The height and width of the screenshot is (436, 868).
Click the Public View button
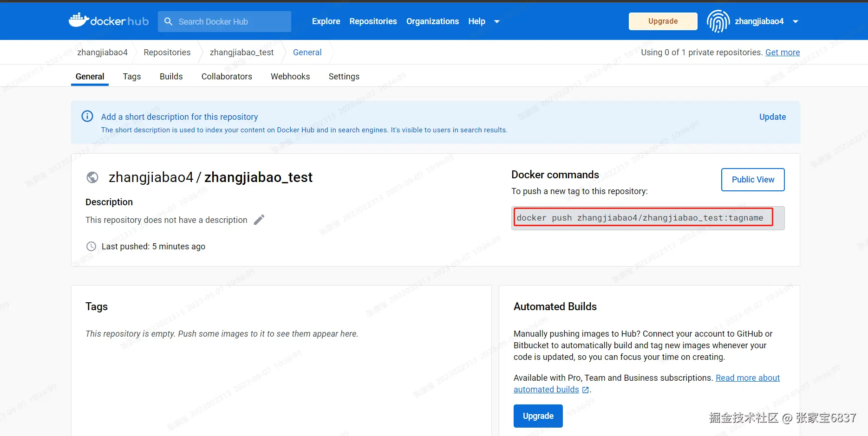753,180
